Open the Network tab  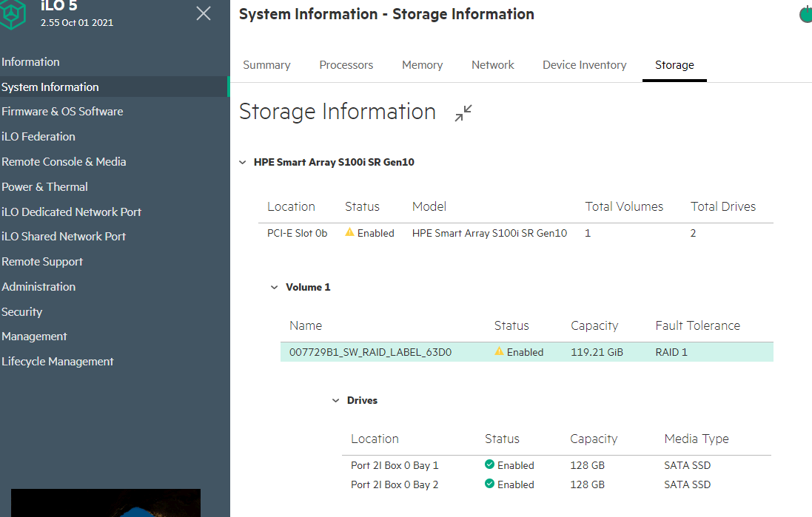[x=492, y=65]
